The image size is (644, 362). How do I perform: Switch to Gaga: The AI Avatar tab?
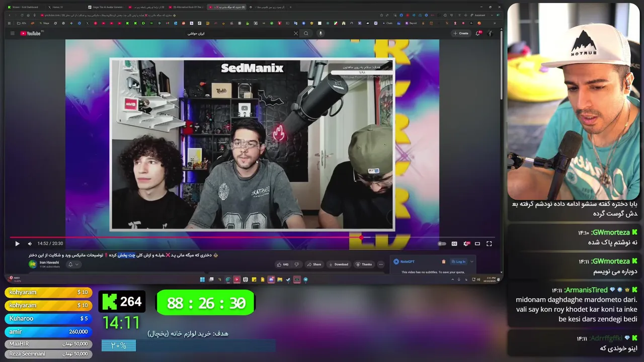pyautogui.click(x=106, y=7)
